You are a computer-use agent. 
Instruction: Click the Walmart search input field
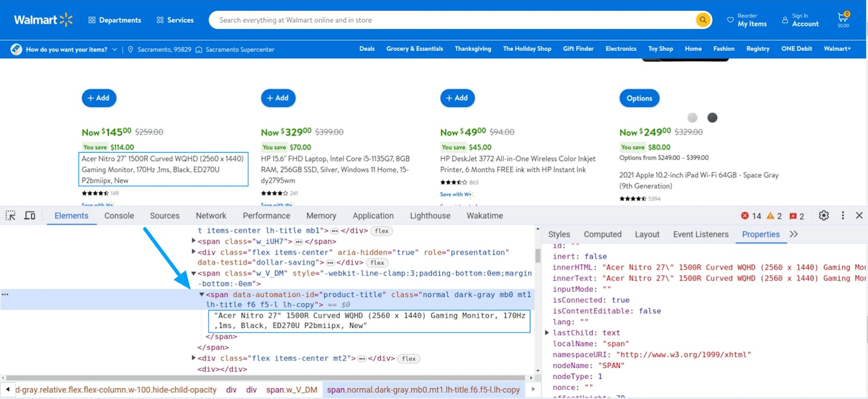452,20
